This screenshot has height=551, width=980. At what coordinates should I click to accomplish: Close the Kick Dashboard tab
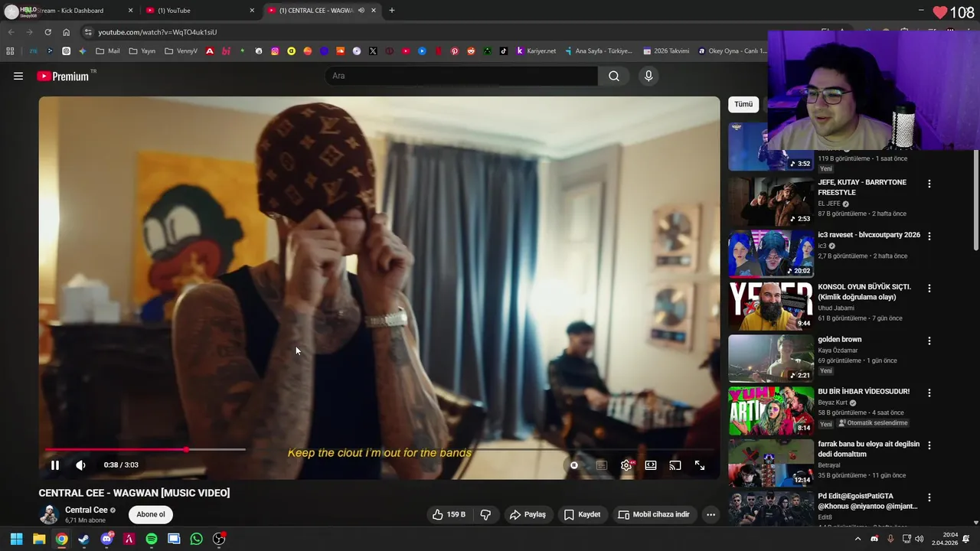[130, 11]
